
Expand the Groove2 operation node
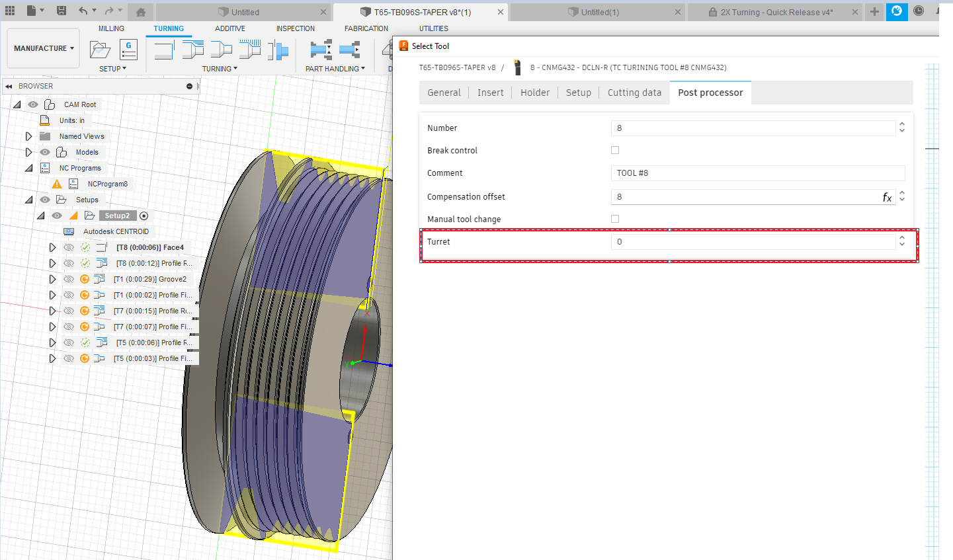pyautogui.click(x=53, y=278)
